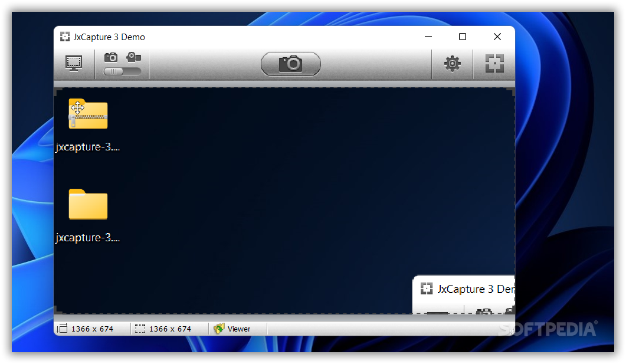Click the jxcapture-3 label under the zip folder
This screenshot has height=364, width=626.
tap(88, 147)
